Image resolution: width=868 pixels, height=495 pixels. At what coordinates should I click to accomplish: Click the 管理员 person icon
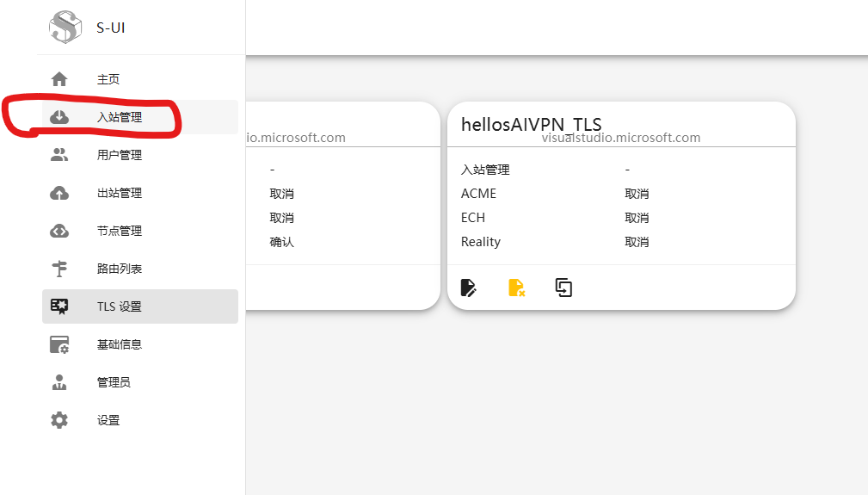point(59,382)
